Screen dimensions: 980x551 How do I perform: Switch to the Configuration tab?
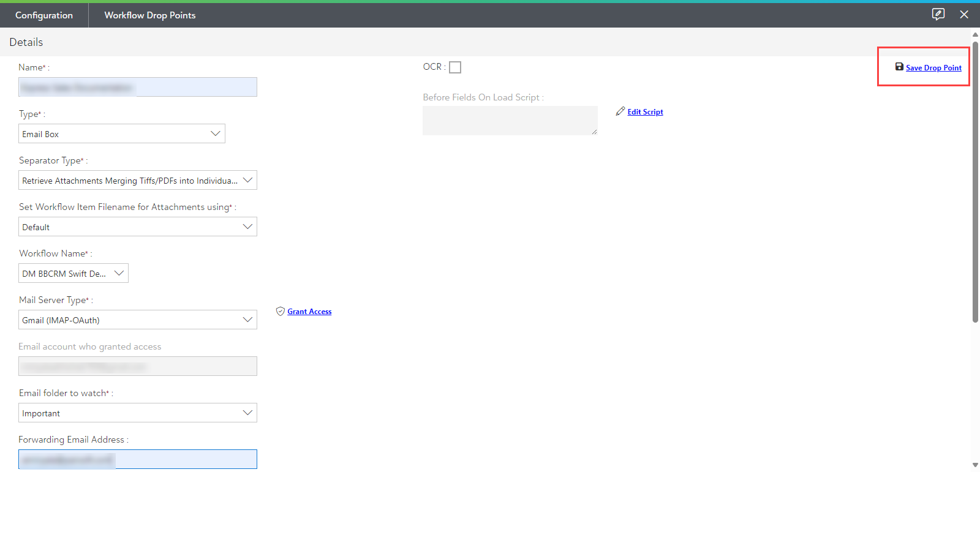pyautogui.click(x=44, y=15)
